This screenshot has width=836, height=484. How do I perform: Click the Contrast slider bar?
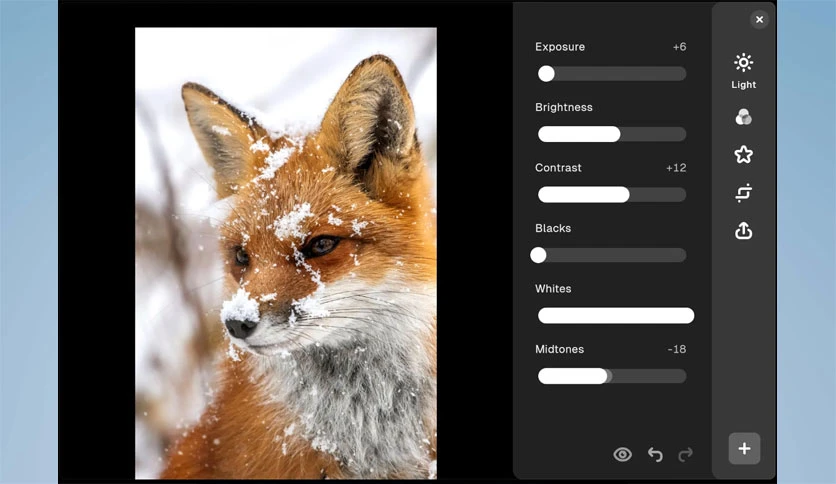pos(612,195)
